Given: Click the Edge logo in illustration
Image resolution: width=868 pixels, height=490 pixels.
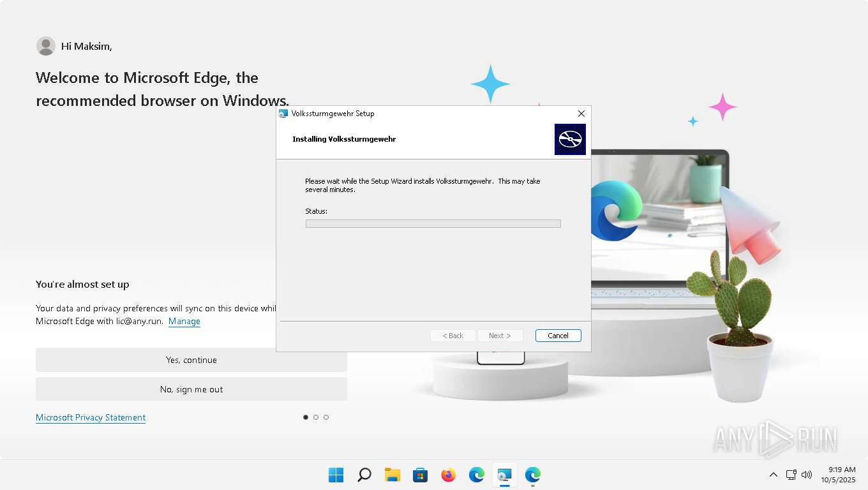Looking at the screenshot, I should click(616, 211).
